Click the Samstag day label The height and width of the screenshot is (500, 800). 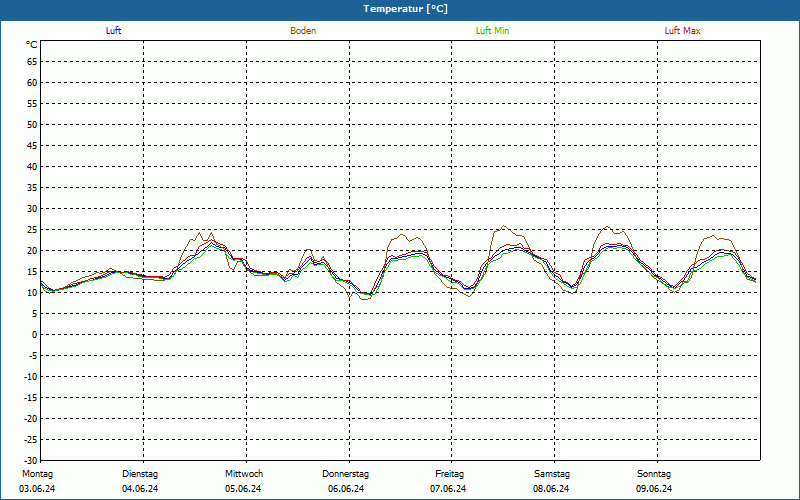point(552,474)
